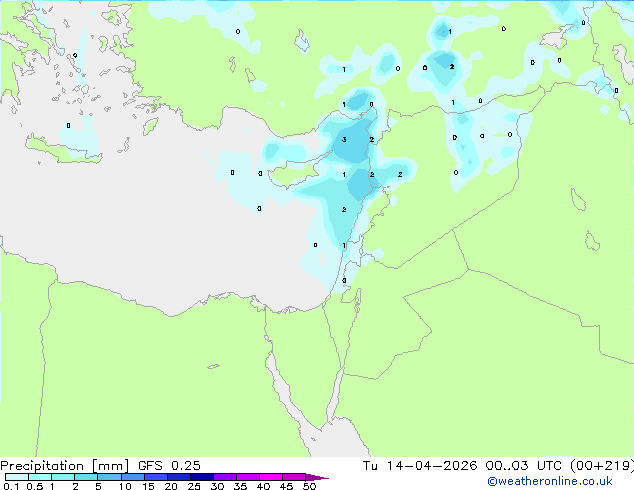Click the 20–25 mm legend color swatch

pos(179,477)
